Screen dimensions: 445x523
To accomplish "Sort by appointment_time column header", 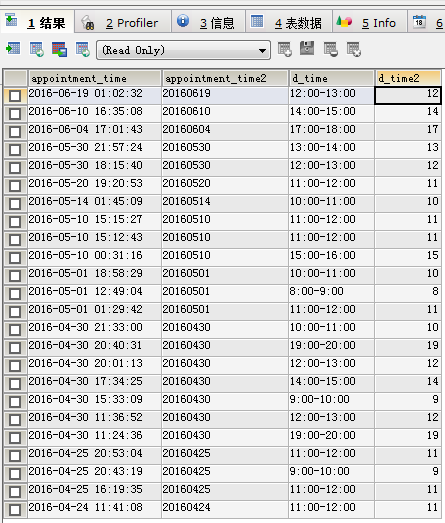I will point(94,78).
